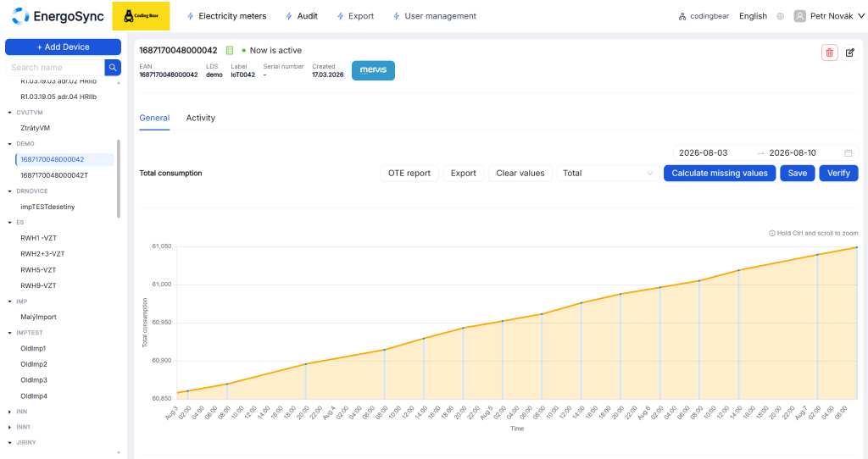The image size is (868, 459).
Task: Focus the Search name input field
Action: coord(55,68)
